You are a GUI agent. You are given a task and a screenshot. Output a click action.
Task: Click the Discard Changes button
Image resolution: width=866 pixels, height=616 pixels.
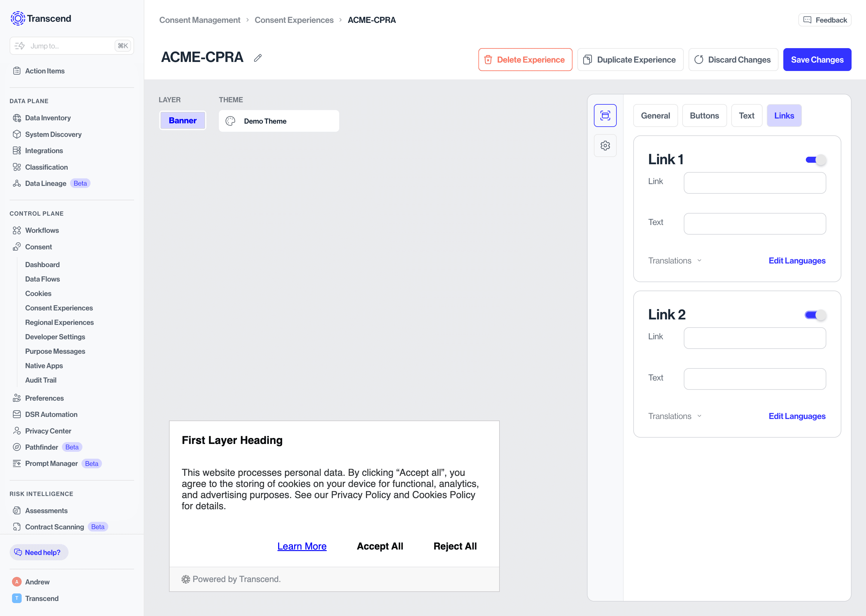pyautogui.click(x=733, y=60)
